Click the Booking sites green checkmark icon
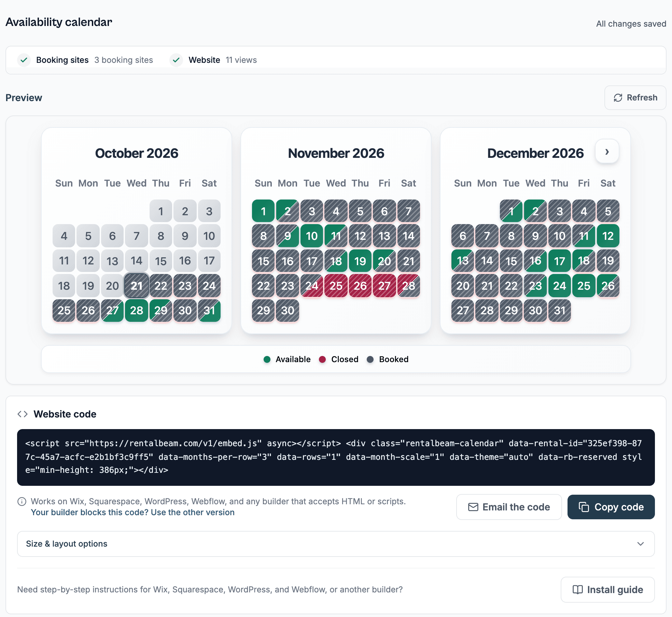This screenshot has height=617, width=672. tap(24, 60)
